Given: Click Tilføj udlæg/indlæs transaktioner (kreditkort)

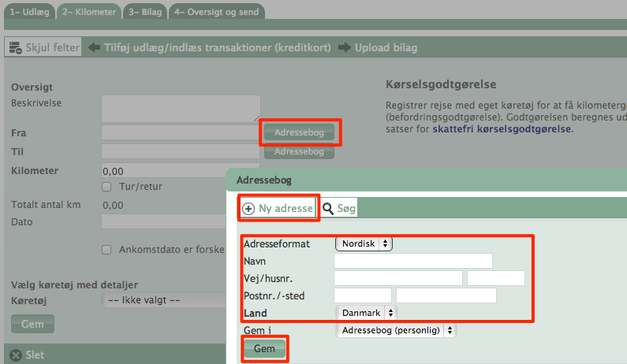Looking at the screenshot, I should pos(217,47).
